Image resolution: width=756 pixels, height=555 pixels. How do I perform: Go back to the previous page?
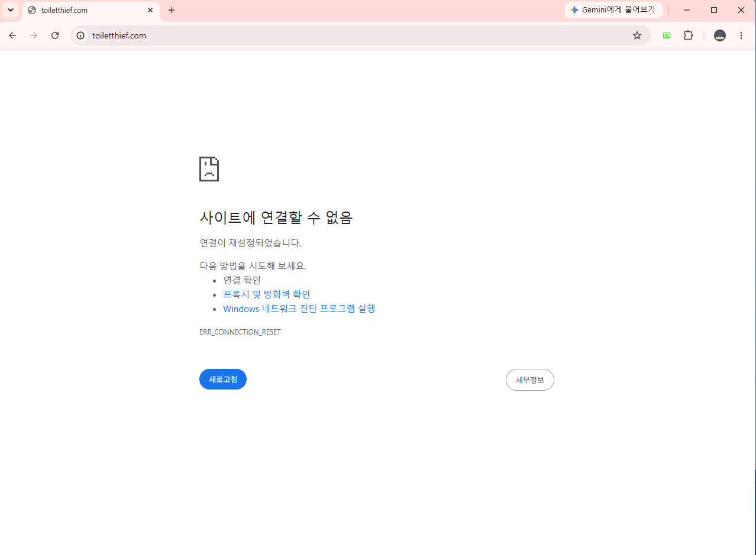click(x=12, y=35)
